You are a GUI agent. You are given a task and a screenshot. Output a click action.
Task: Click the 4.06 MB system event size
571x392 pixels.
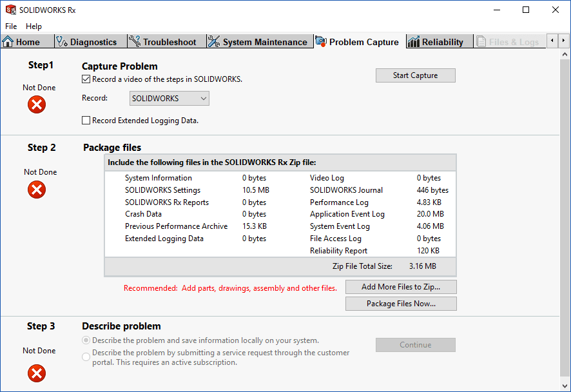coord(431,226)
